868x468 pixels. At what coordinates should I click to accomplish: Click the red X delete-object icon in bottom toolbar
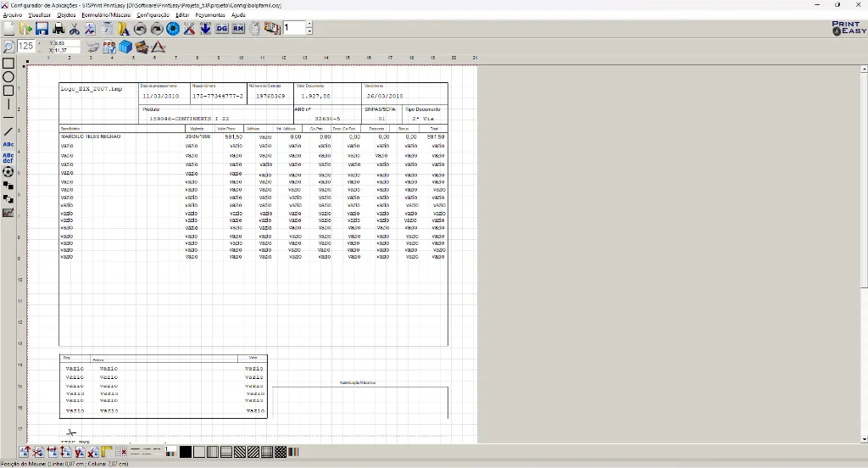tap(93, 452)
